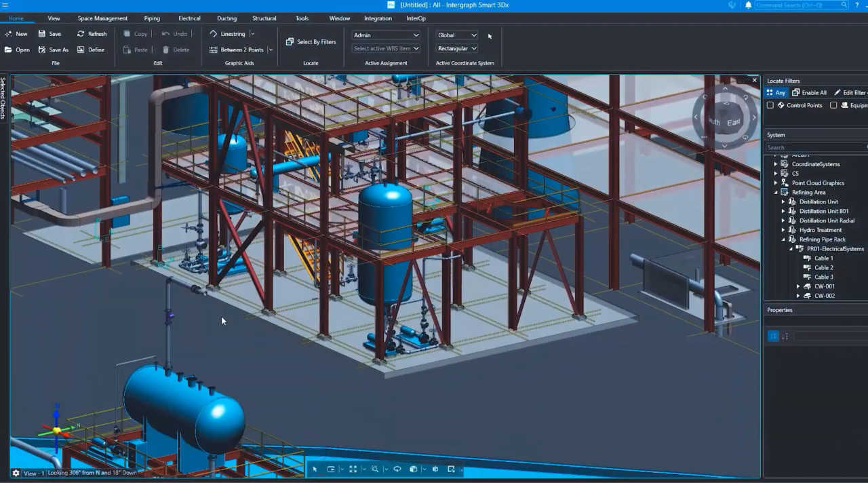The image size is (868, 483).
Task: Check the Equipment locate filter checkbox
Action: click(833, 105)
